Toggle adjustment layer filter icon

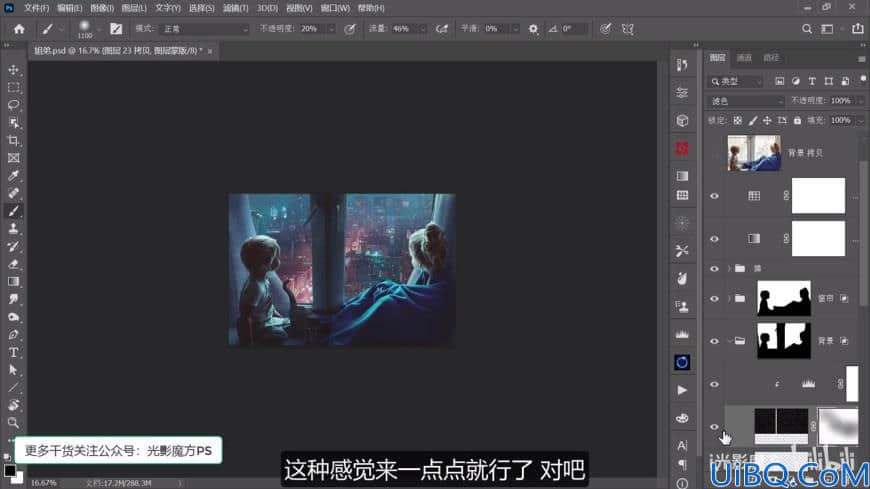point(796,81)
